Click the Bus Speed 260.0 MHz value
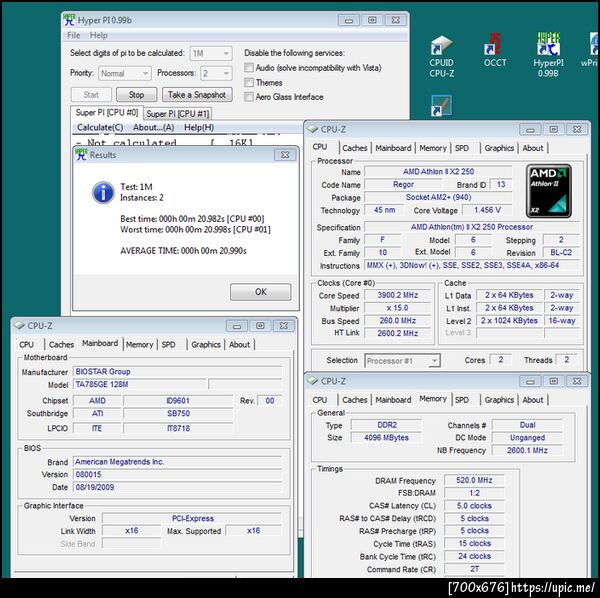This screenshot has width=600, height=598. [398, 321]
